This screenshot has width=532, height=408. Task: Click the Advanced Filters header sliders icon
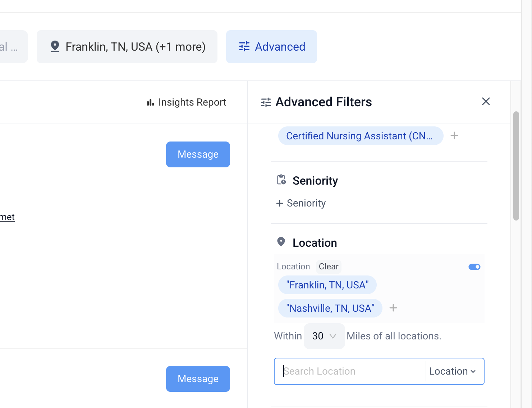click(266, 102)
